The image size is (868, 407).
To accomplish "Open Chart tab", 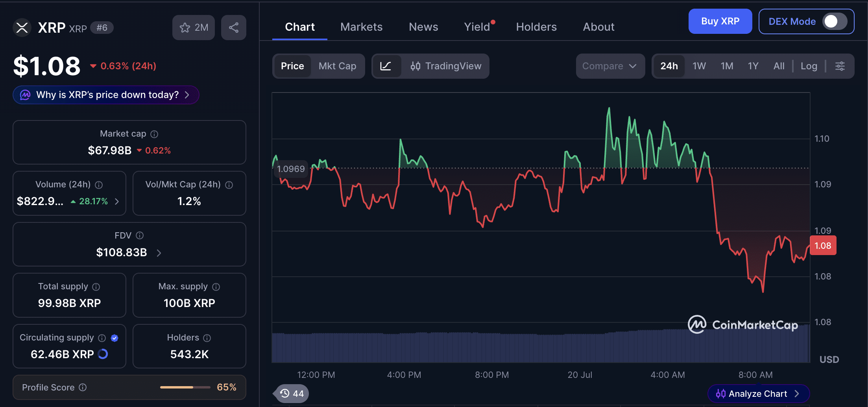I will 300,27.
